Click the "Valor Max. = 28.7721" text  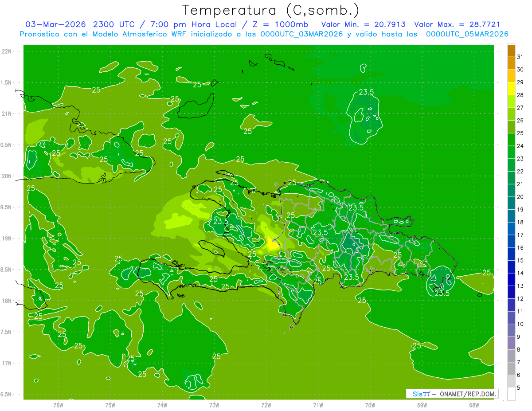pos(457,24)
